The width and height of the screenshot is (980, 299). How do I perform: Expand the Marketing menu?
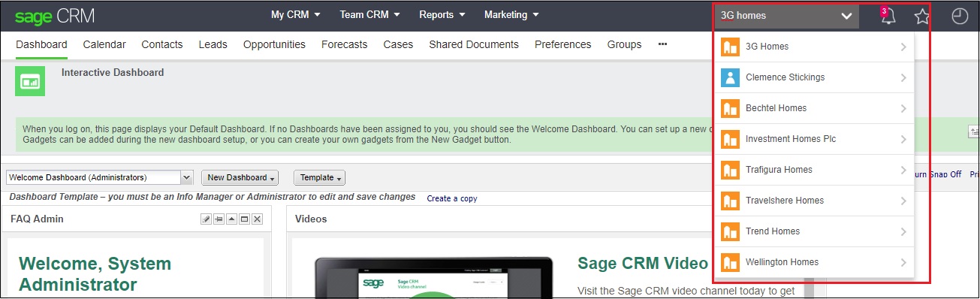(x=511, y=14)
